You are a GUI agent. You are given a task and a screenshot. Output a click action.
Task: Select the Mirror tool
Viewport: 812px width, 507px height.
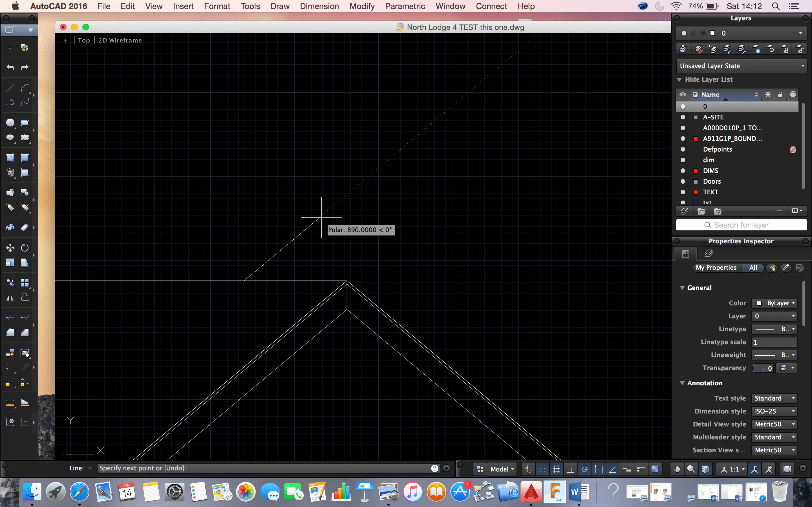pos(10,297)
